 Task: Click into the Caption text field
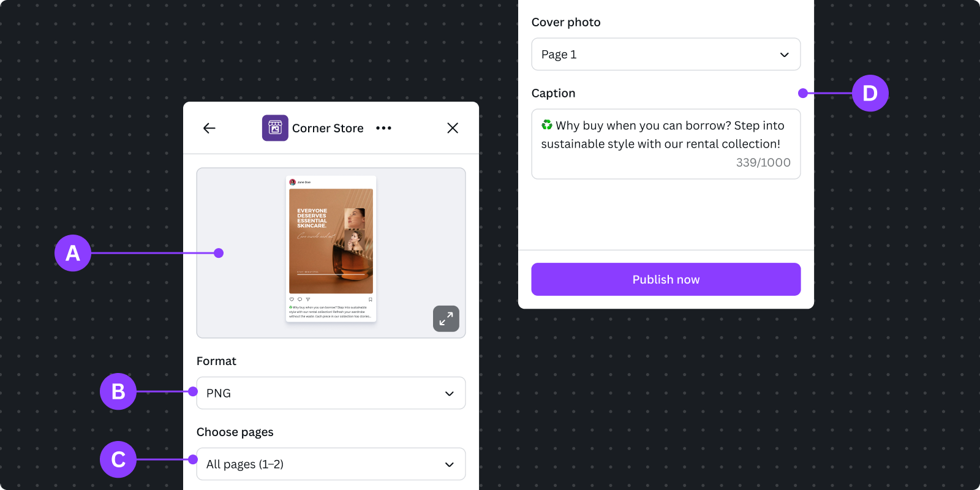[666, 144]
